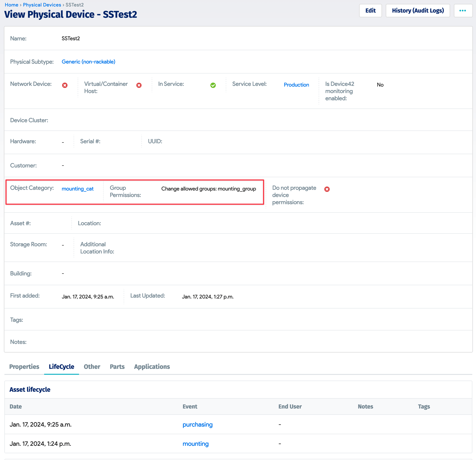Click the Date column header
The image size is (476, 460).
tap(16, 407)
